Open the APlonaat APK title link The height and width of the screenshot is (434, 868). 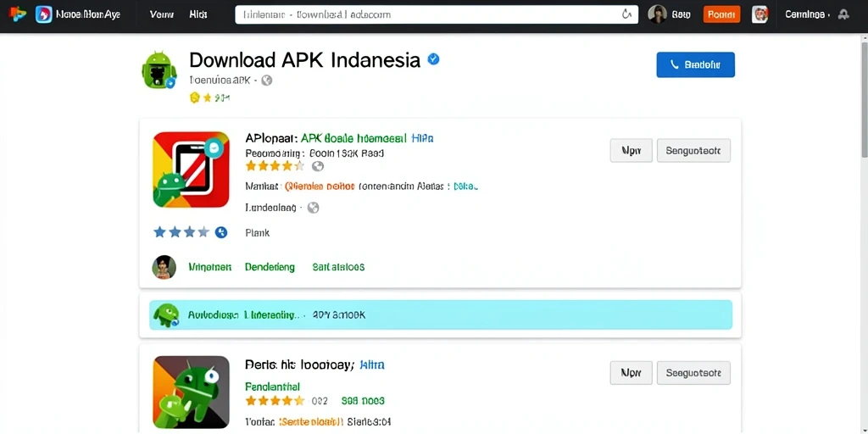coord(326,138)
